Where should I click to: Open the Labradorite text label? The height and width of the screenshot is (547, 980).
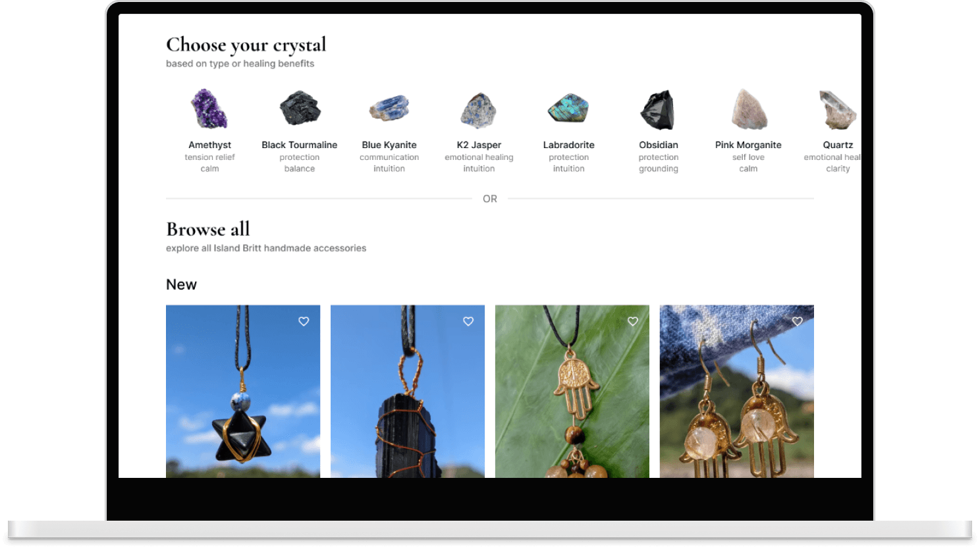[568, 145]
